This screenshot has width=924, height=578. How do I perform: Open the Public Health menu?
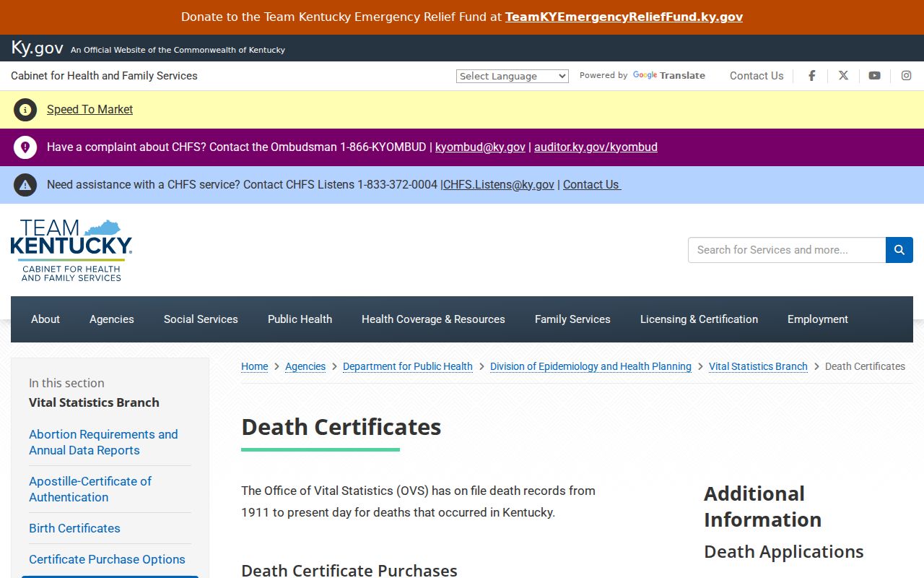pyautogui.click(x=300, y=319)
